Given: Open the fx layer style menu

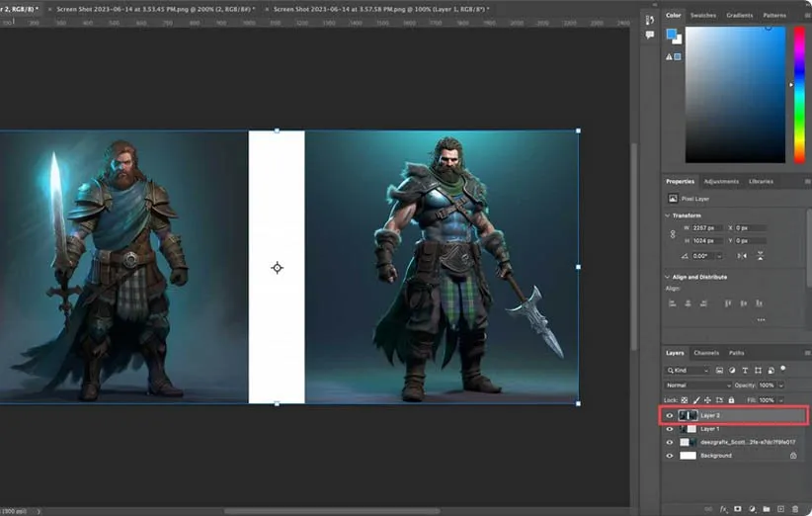Looking at the screenshot, I should click(723, 508).
